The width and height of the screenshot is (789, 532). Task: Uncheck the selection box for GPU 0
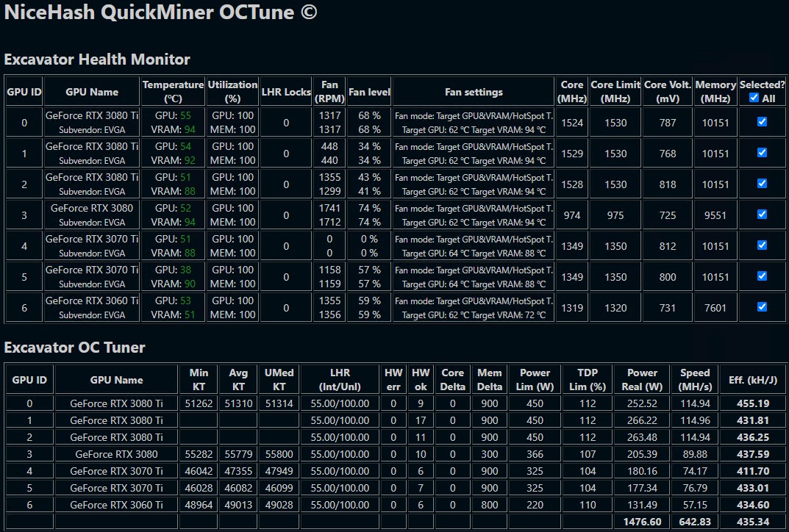[762, 122]
